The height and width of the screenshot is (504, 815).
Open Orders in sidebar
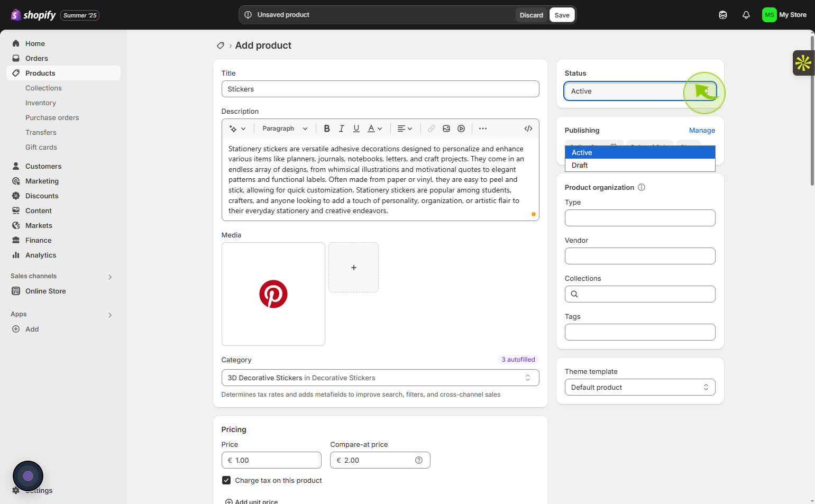(x=63, y=58)
